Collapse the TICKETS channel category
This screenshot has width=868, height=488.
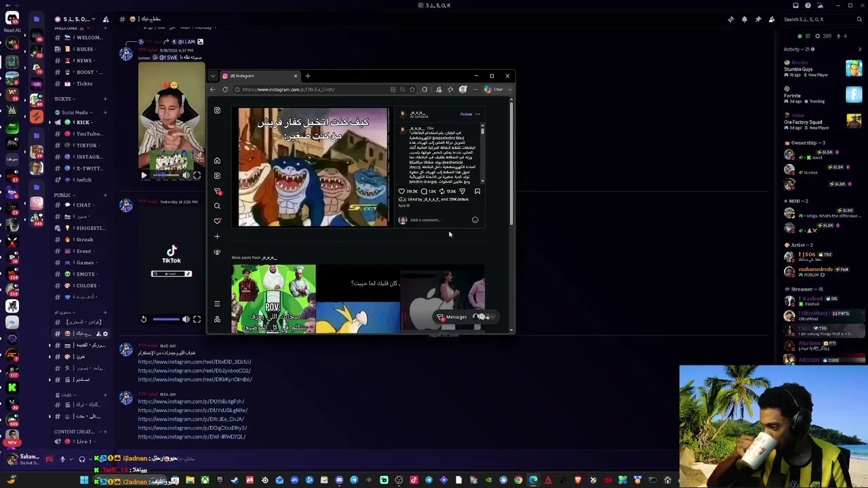pos(63,99)
